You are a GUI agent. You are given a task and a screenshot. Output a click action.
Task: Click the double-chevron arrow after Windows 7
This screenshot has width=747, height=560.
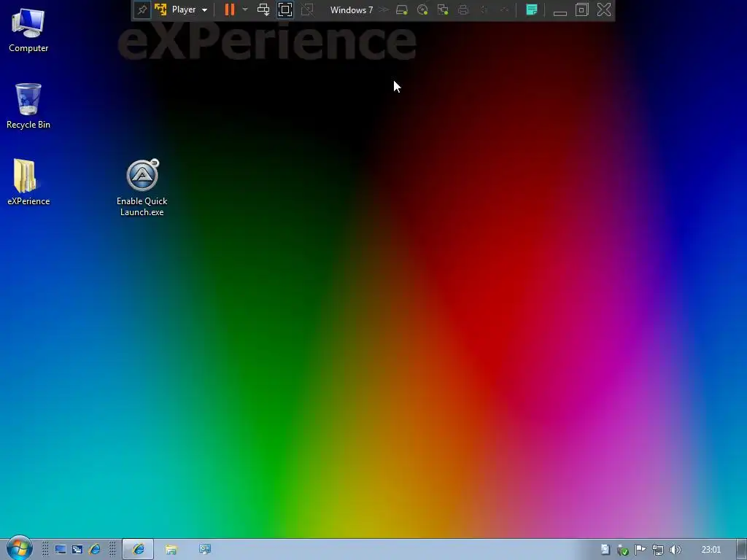tap(384, 9)
